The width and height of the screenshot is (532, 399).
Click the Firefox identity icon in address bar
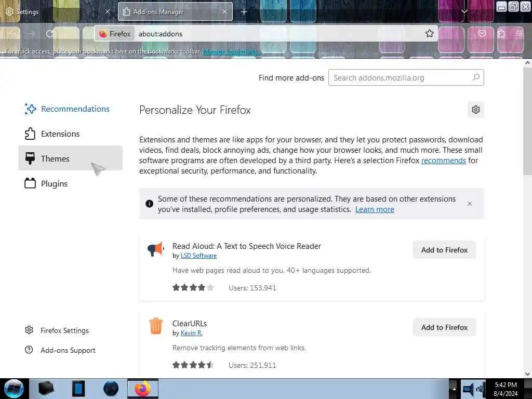pyautogui.click(x=115, y=34)
